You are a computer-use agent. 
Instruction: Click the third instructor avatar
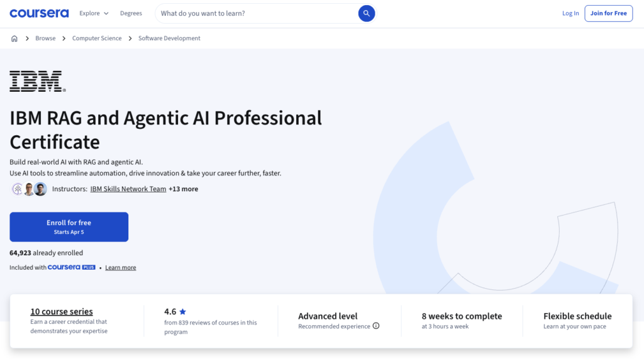pyautogui.click(x=40, y=189)
